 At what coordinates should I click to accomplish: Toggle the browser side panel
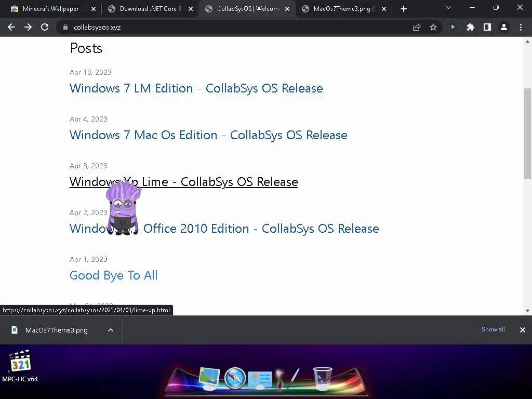[x=487, y=27]
